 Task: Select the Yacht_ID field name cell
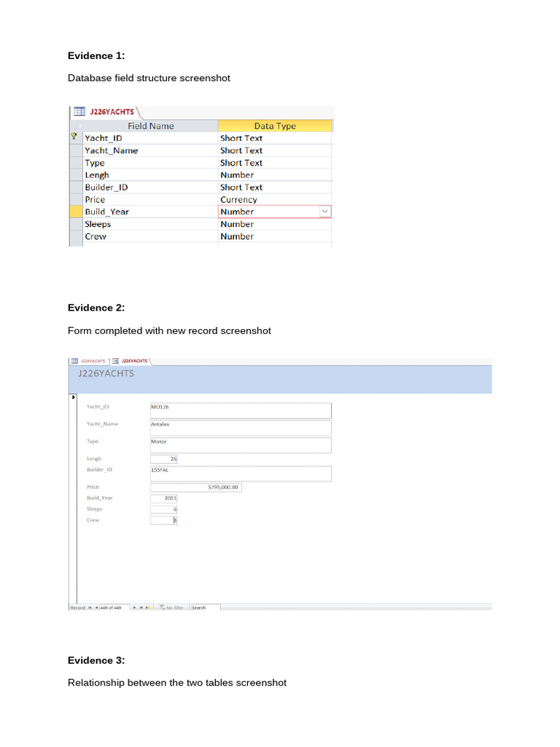coord(150,138)
